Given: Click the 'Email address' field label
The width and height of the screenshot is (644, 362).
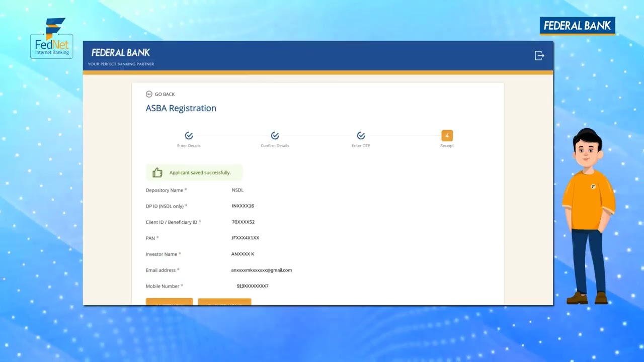Looking at the screenshot, I should pos(163,270).
